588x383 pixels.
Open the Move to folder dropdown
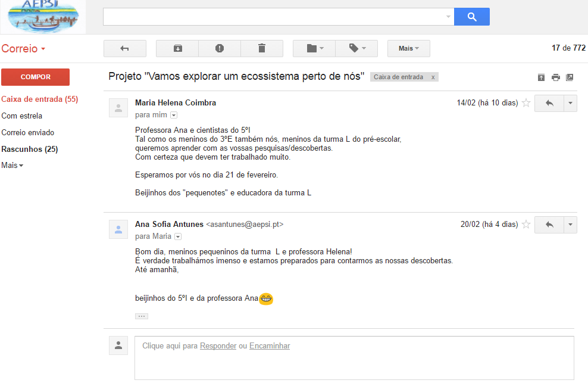pyautogui.click(x=314, y=48)
